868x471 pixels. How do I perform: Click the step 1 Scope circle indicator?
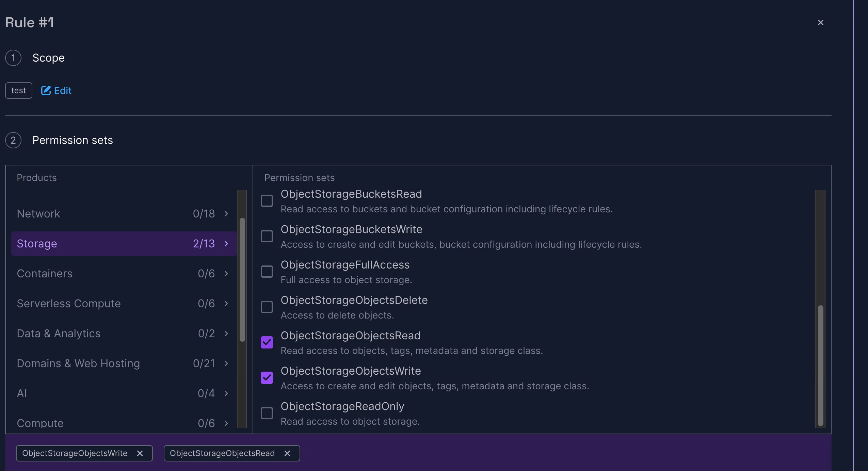click(x=13, y=58)
